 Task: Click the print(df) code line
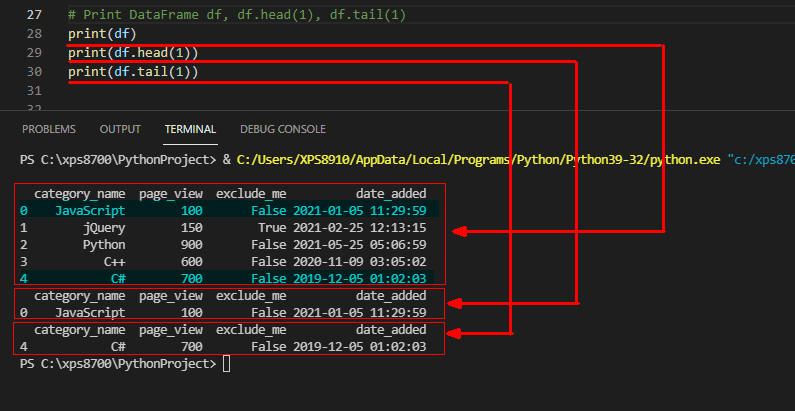103,34
